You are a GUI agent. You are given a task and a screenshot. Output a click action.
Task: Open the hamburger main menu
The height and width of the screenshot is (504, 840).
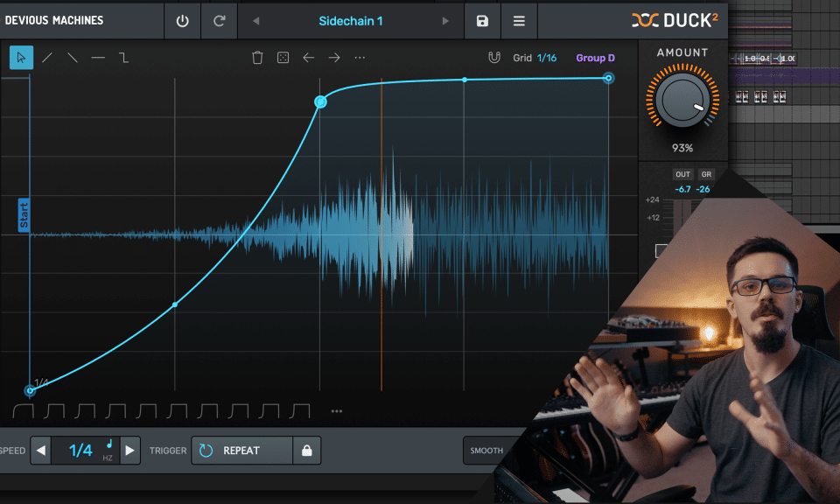pyautogui.click(x=519, y=21)
